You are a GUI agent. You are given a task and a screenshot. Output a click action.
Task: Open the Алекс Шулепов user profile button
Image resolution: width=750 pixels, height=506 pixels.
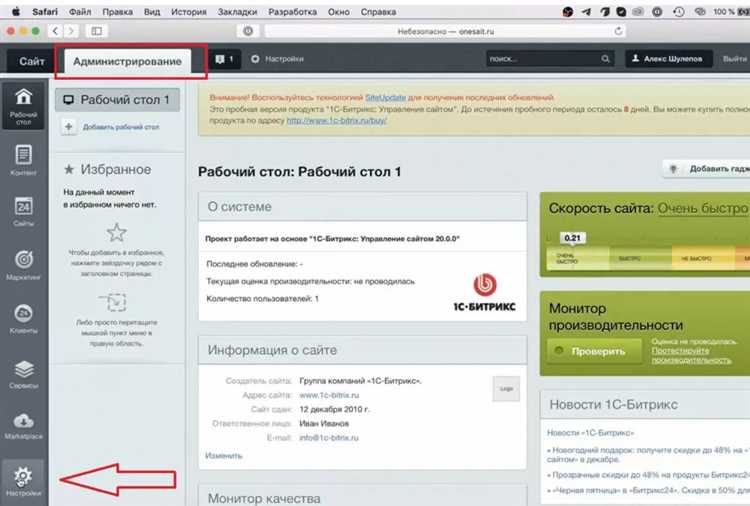click(x=668, y=59)
